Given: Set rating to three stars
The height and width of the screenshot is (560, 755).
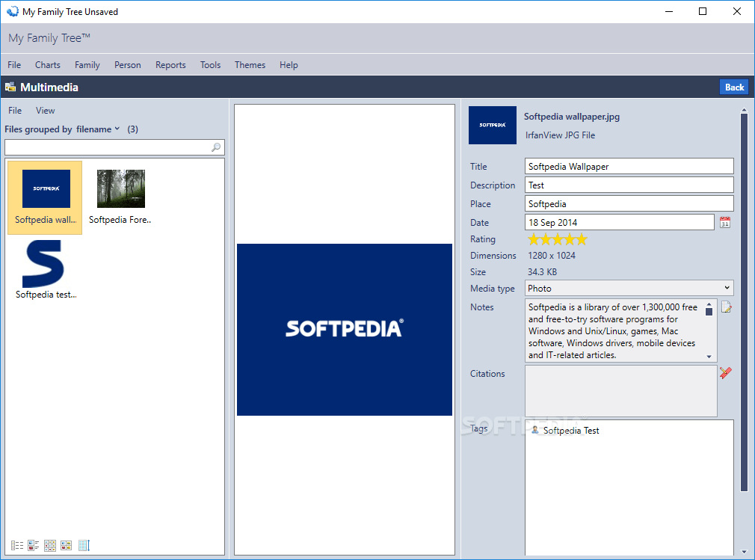Looking at the screenshot, I should (558, 239).
